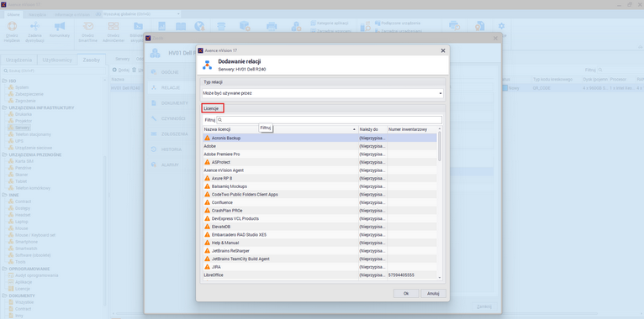
Task: Click the printer search icon in main ribbon
Action: click(x=454, y=26)
